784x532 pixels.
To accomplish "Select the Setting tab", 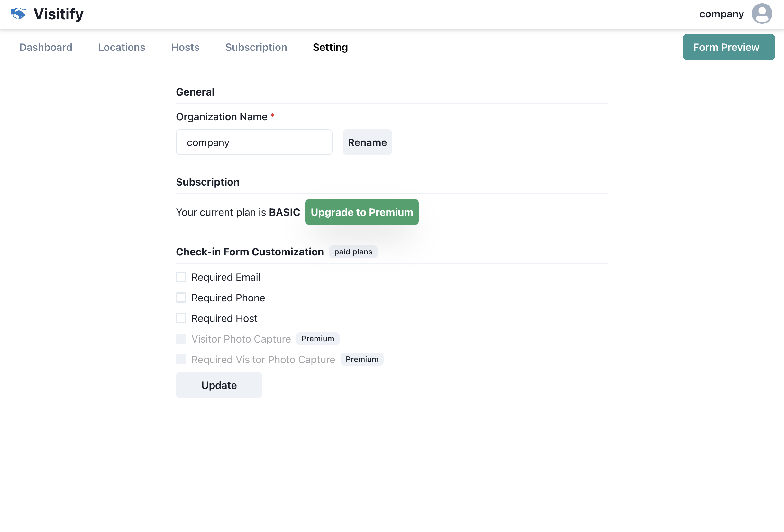I will pyautogui.click(x=330, y=47).
